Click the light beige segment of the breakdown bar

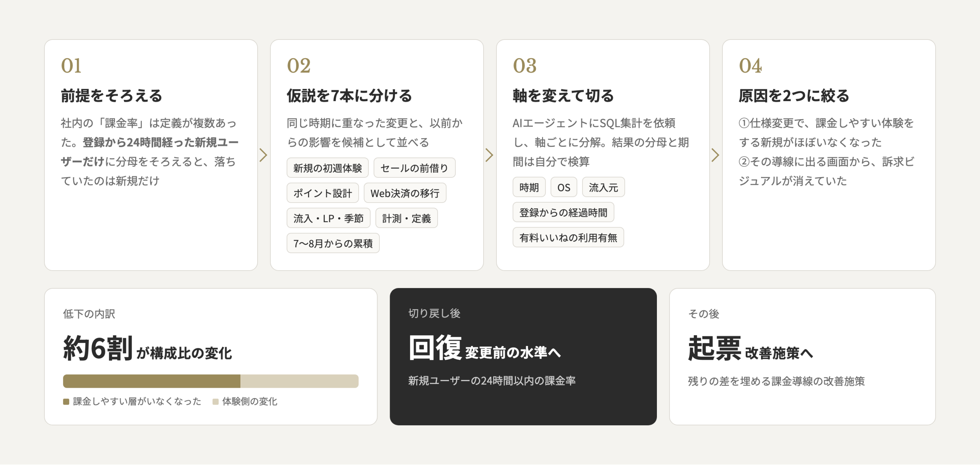299,381
